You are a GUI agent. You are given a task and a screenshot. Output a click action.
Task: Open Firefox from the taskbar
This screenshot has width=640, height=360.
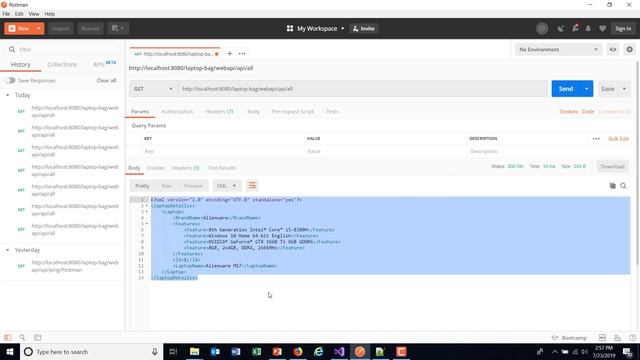298,351
